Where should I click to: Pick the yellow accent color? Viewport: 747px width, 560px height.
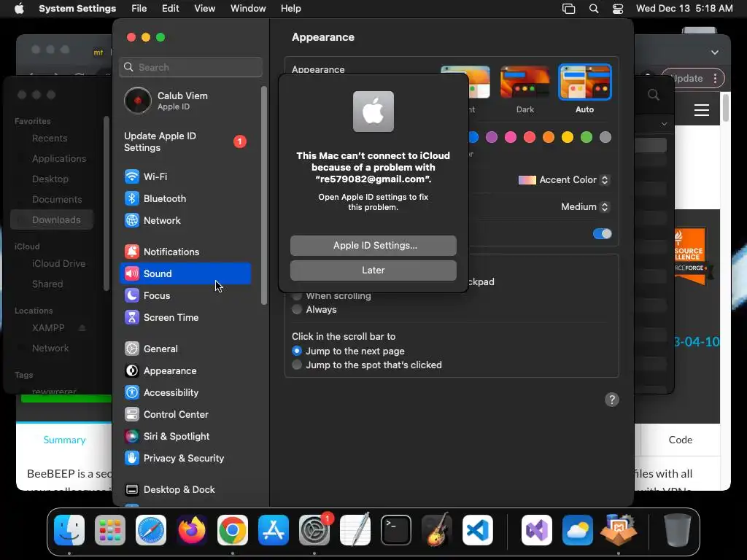[568, 138]
